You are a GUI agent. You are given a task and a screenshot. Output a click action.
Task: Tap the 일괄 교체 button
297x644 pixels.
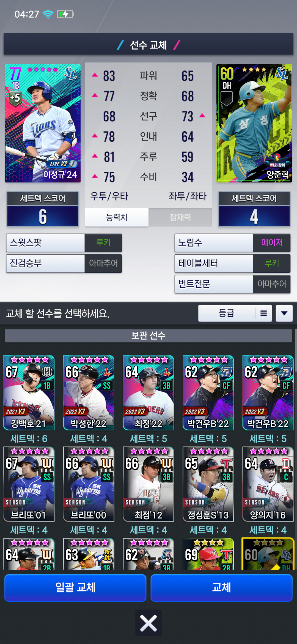75,588
